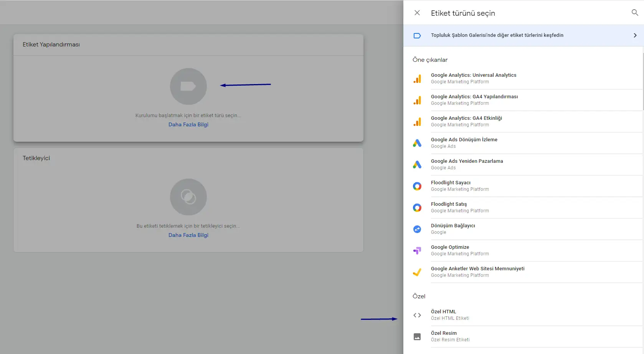Image resolution: width=644 pixels, height=354 pixels.
Task: Choose Google Analytics: GA4 Etkinliği
Action: pos(466,118)
